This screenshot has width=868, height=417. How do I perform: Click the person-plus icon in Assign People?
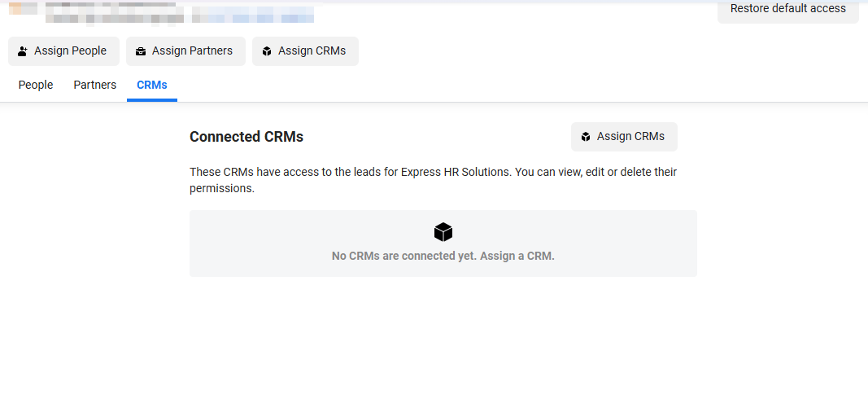[23, 51]
